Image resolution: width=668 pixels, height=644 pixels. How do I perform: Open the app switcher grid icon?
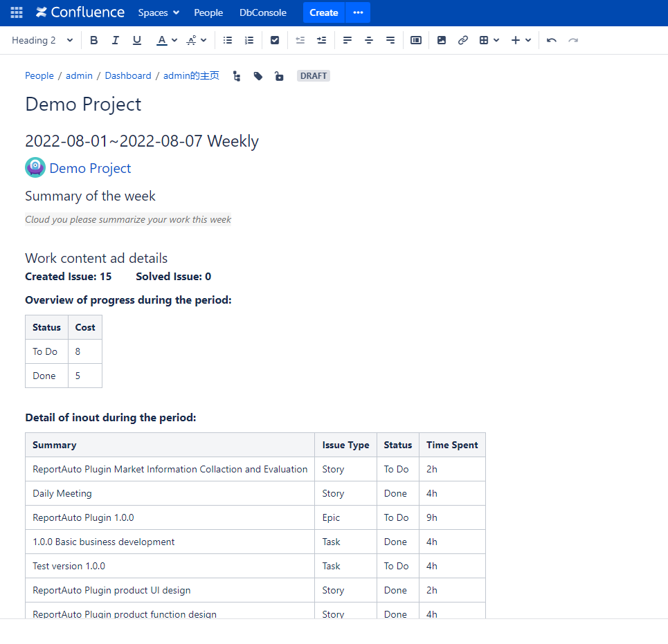(17, 12)
